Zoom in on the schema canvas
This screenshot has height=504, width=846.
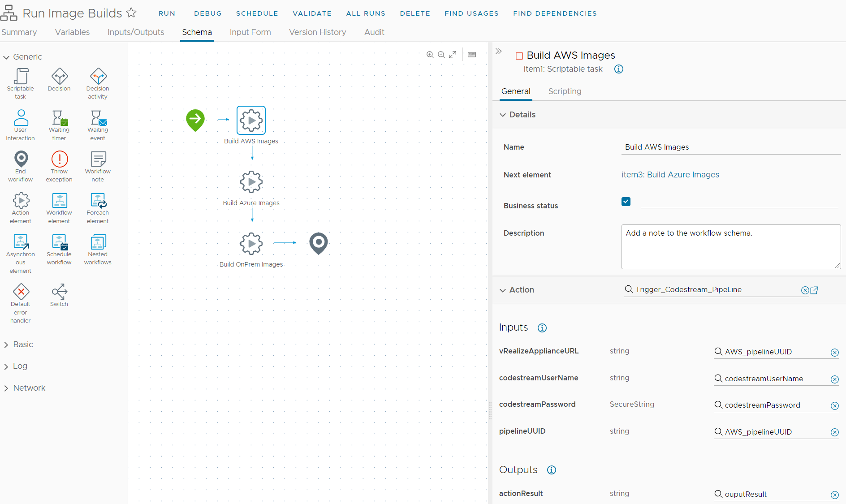point(430,55)
